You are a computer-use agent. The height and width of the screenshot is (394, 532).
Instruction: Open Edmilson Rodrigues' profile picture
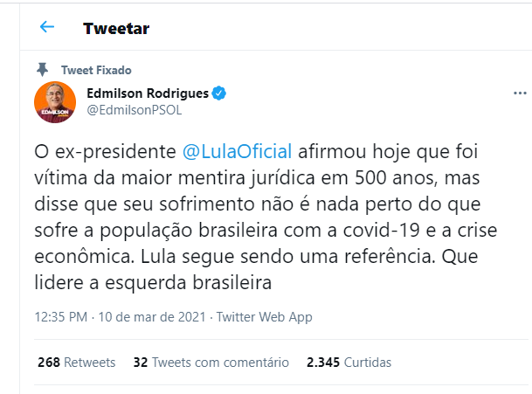click(55, 102)
